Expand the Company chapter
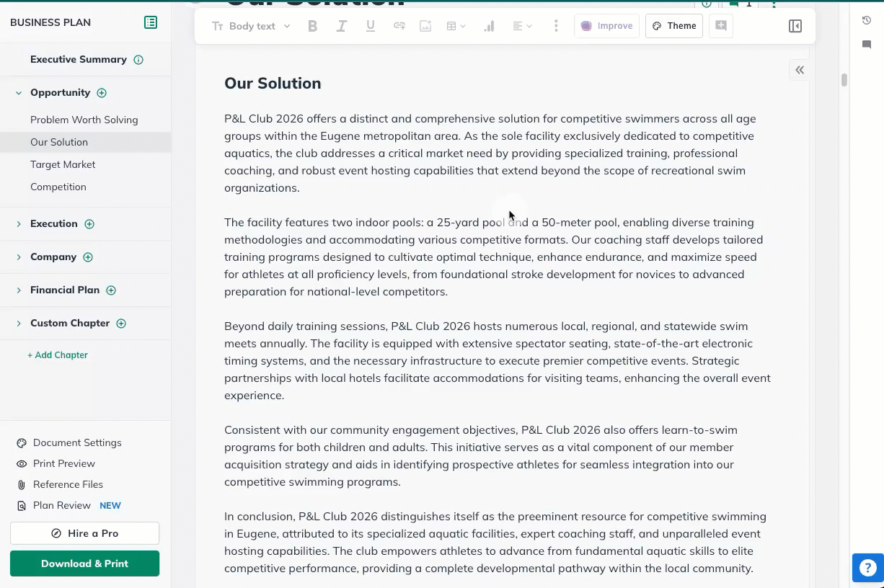884x588 pixels. click(x=19, y=257)
